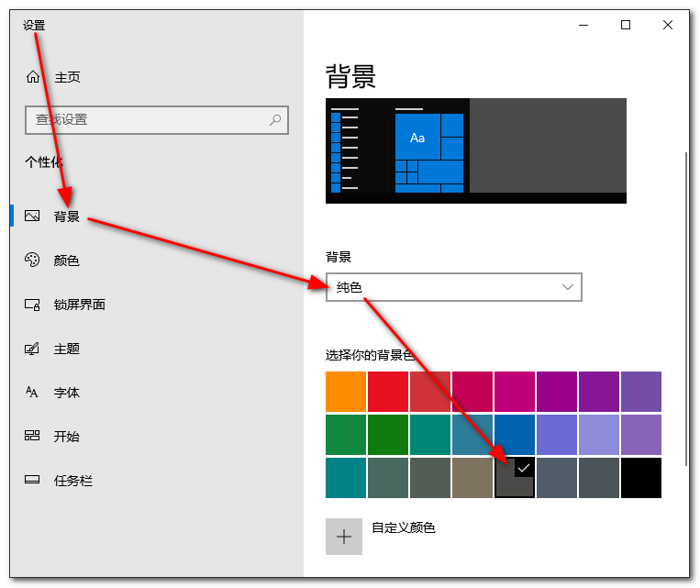Image resolution: width=700 pixels, height=588 pixels.
Task: Select the fourth middle-row steel blue swatch
Action: pos(472,435)
